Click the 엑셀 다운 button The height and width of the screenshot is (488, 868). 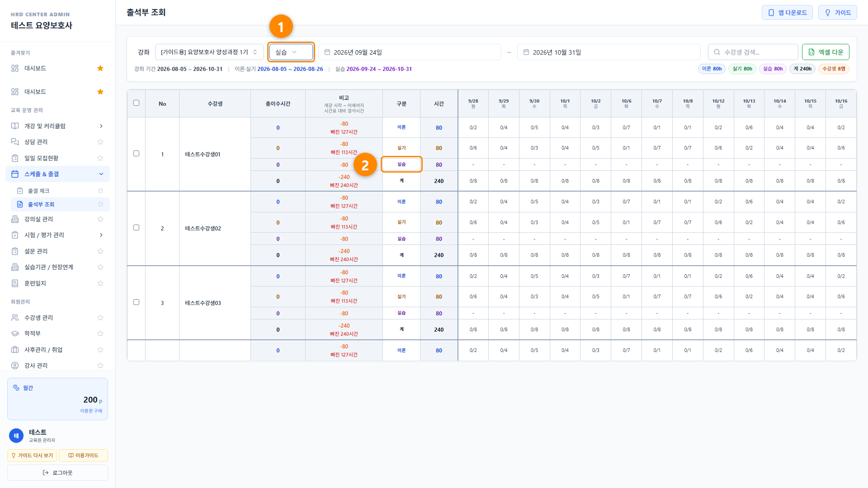826,52
